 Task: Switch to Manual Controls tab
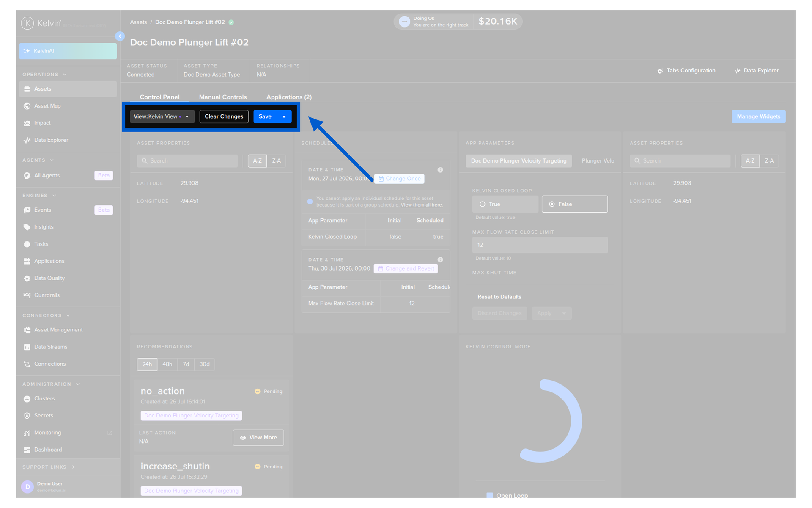click(223, 97)
